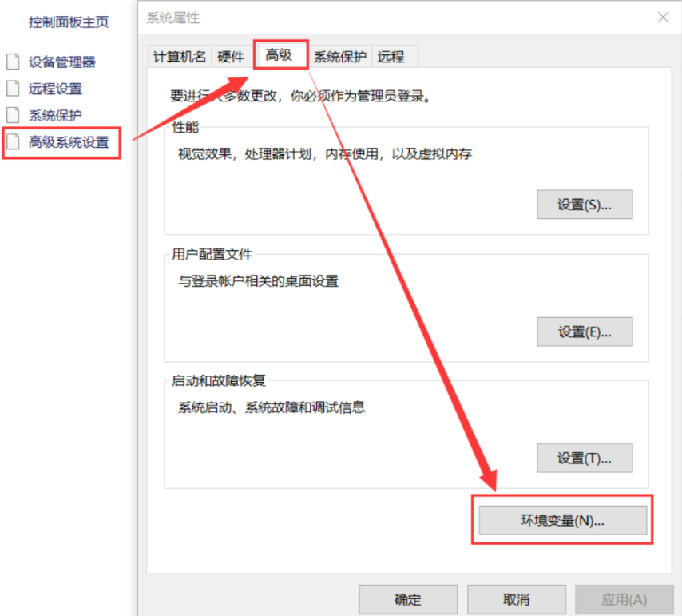Close the 系统属性 dialog
Screen dimensions: 682x616
coord(664,18)
